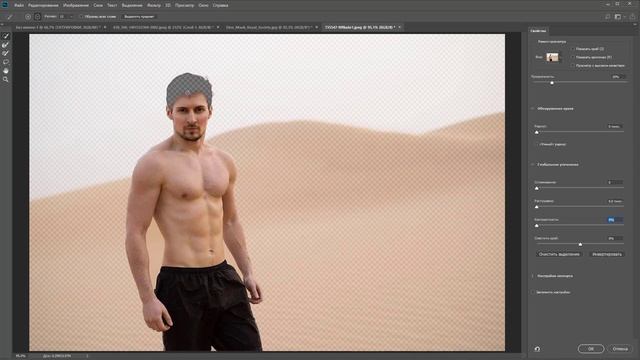Collapse the properties panel double-arrow icon
The height and width of the screenshot is (360, 640).
click(635, 25)
